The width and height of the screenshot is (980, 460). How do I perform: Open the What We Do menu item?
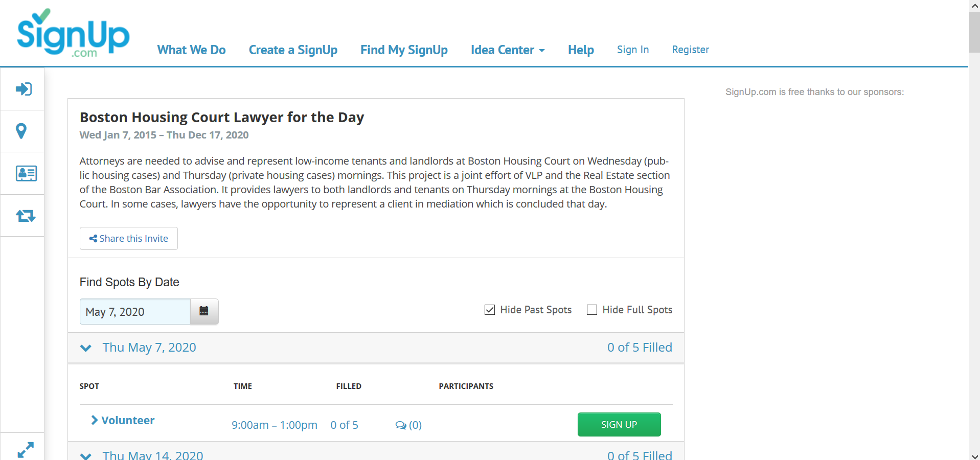(191, 50)
